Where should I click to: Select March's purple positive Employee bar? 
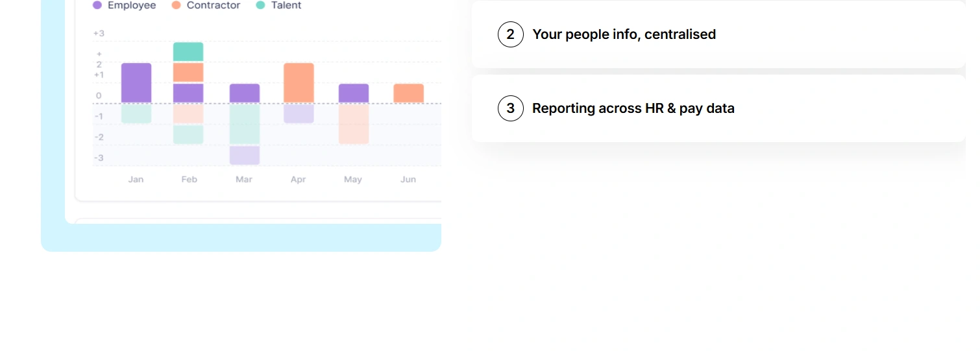click(245, 93)
